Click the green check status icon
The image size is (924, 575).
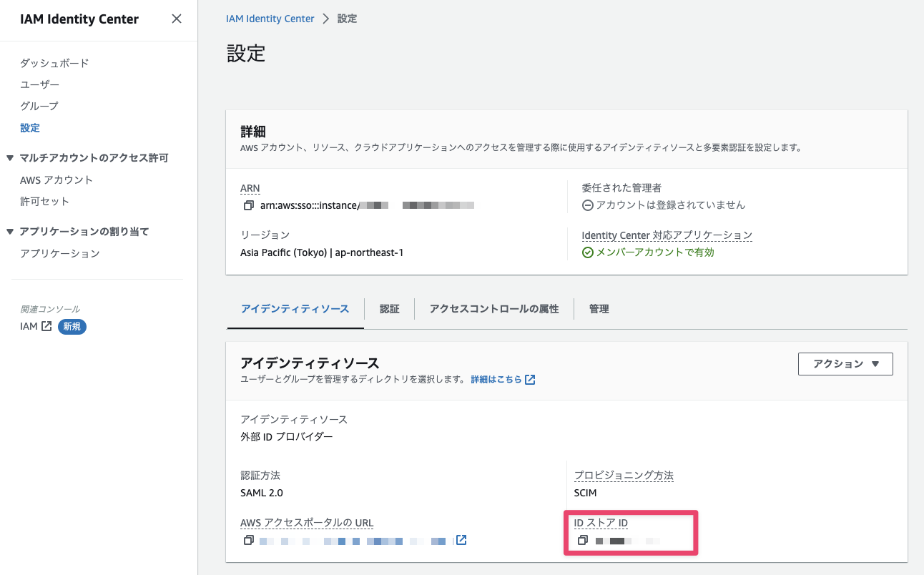tap(588, 252)
